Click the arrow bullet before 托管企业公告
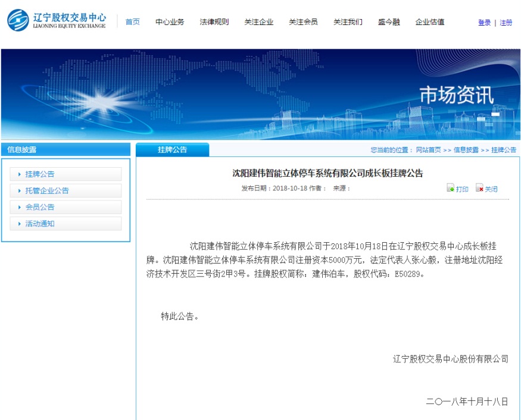The height and width of the screenshot is (420, 521). tap(20, 190)
